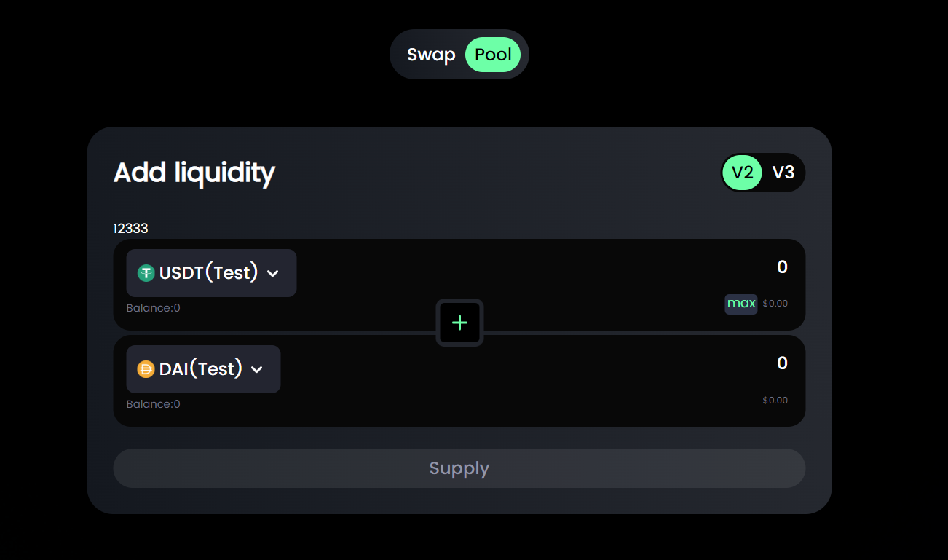
Task: Click the 12333 text label
Action: click(130, 229)
